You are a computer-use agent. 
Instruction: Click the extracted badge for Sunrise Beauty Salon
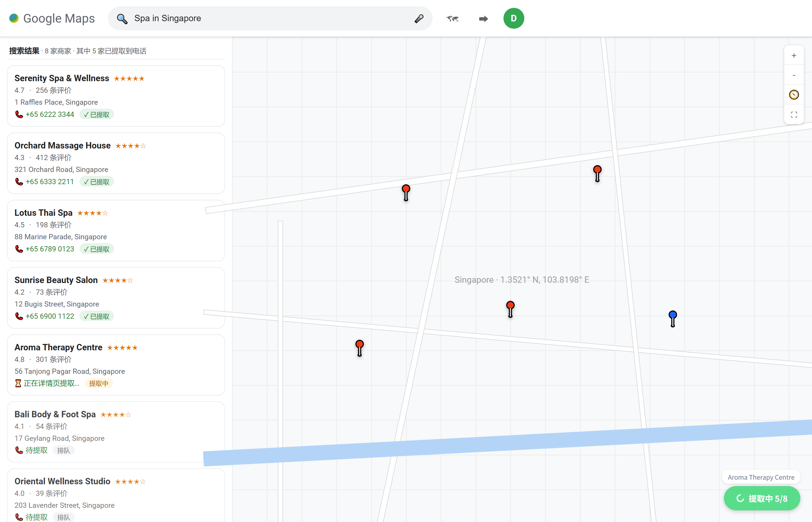[x=97, y=316]
